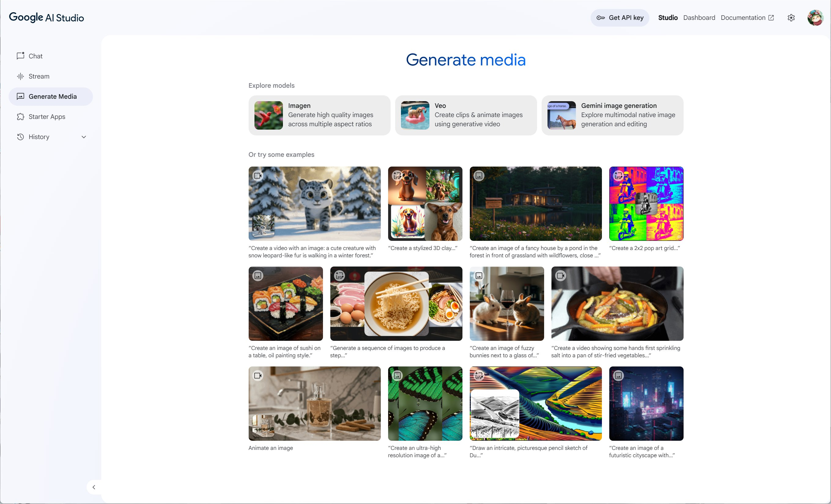Open the sushi oil painting example

pos(286,304)
